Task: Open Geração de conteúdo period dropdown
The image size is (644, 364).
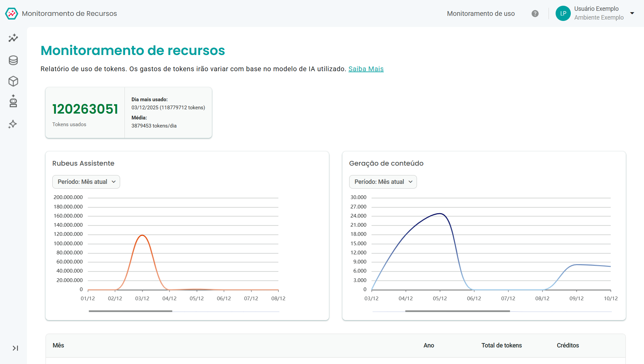Action: pyautogui.click(x=383, y=182)
